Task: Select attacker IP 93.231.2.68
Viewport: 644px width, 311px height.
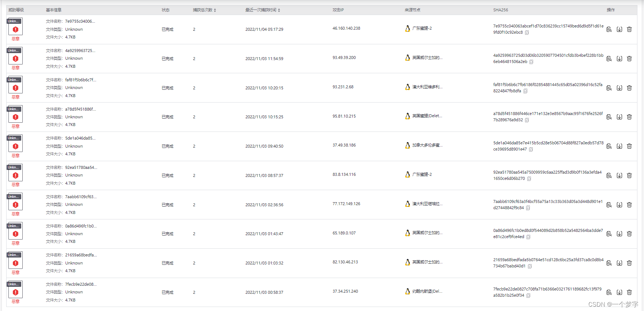Action: point(343,87)
